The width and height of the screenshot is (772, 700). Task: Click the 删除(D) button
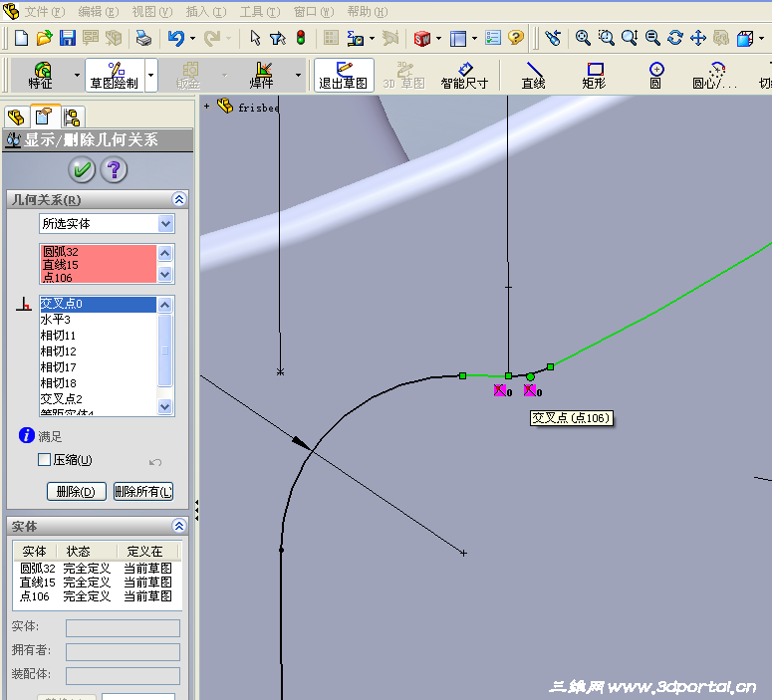click(x=77, y=491)
